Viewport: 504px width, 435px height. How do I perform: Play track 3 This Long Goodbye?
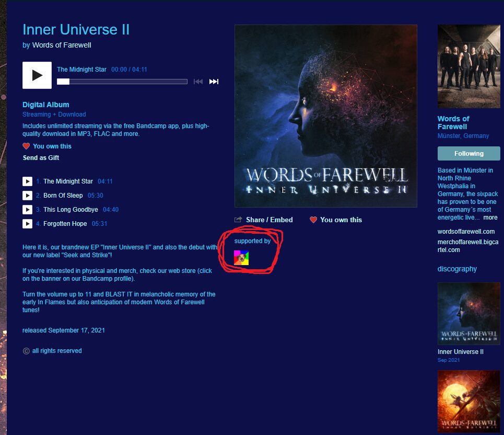(27, 210)
